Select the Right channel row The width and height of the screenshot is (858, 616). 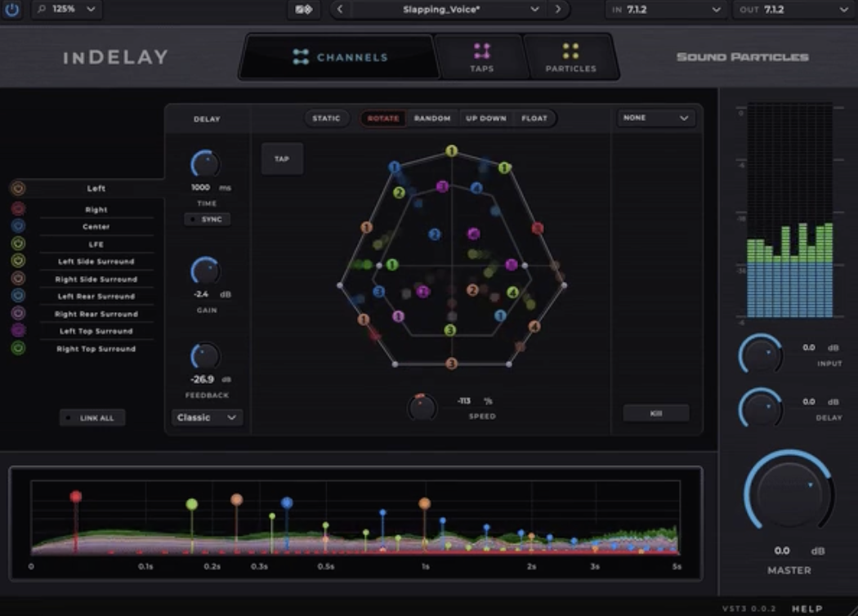[96, 209]
